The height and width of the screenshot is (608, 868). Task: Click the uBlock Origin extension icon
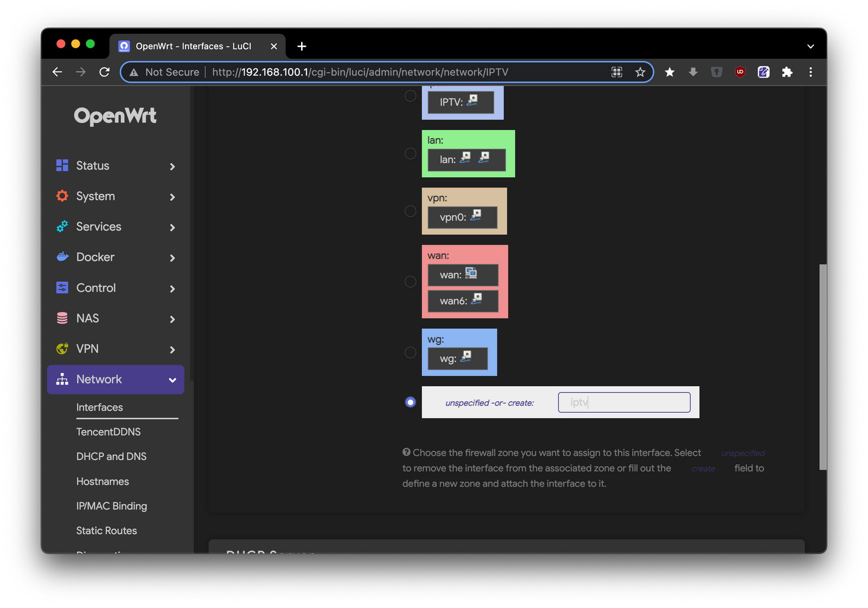click(740, 72)
